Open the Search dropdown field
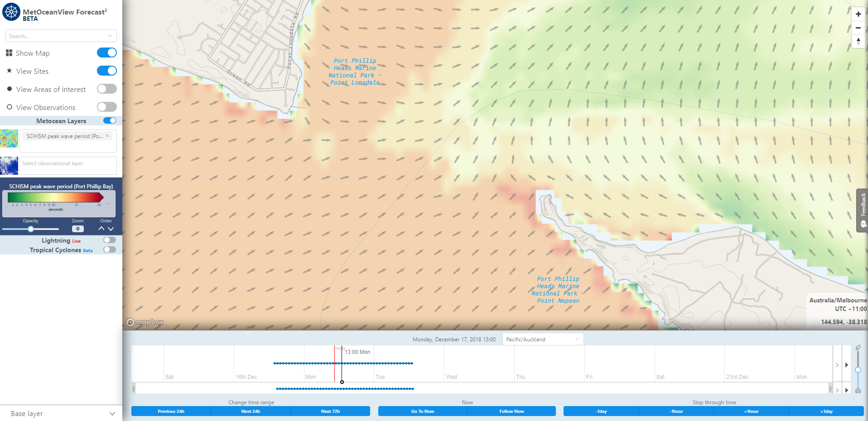Viewport: 868px width, 421px height. [61, 36]
